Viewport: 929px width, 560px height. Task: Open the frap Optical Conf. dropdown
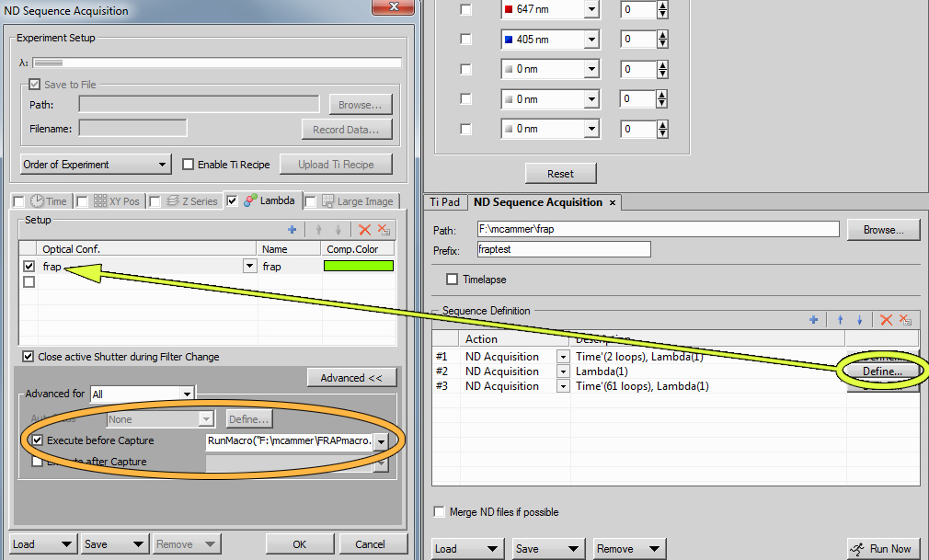[248, 267]
